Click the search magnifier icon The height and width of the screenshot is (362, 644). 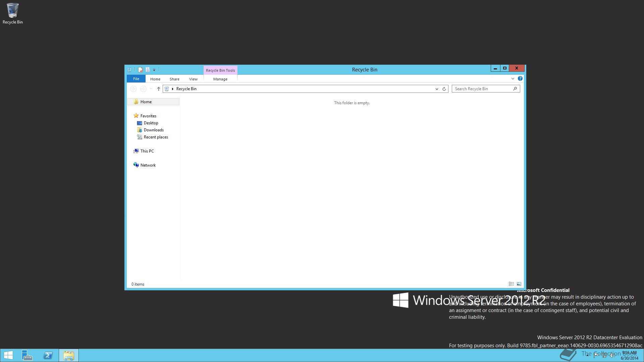[x=515, y=88]
